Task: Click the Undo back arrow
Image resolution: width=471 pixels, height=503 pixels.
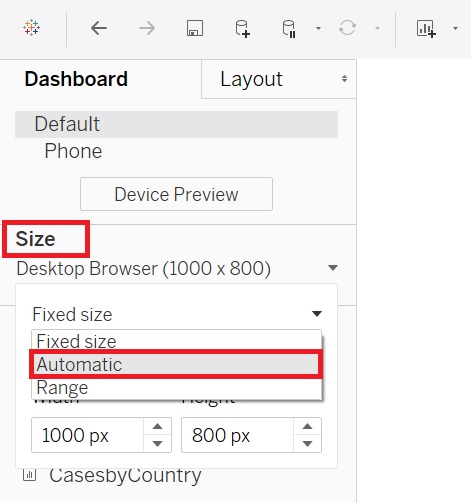Action: [x=99, y=28]
